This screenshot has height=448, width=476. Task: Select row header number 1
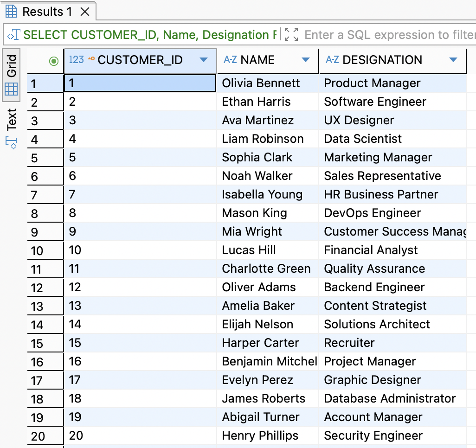click(x=45, y=83)
